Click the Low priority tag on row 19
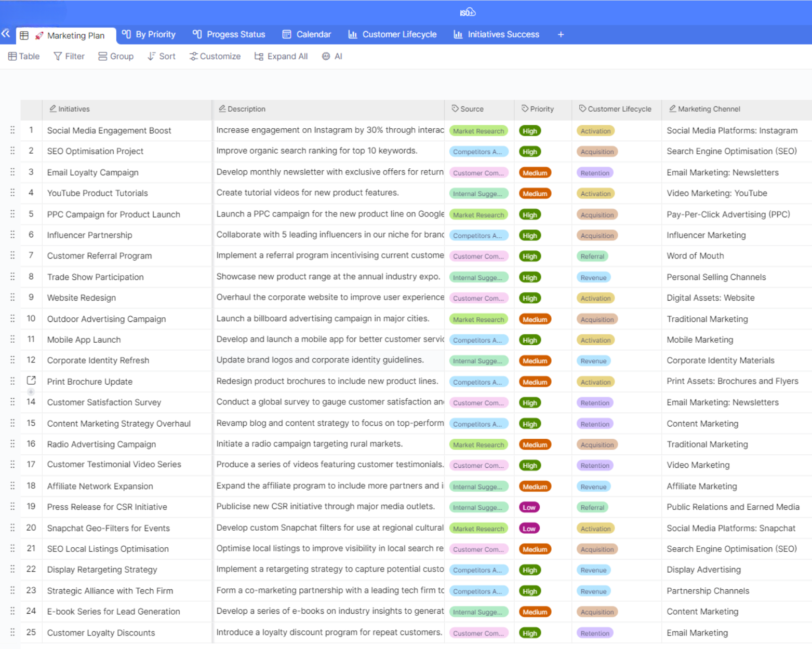Screen dimensions: 812x649 tap(529, 507)
